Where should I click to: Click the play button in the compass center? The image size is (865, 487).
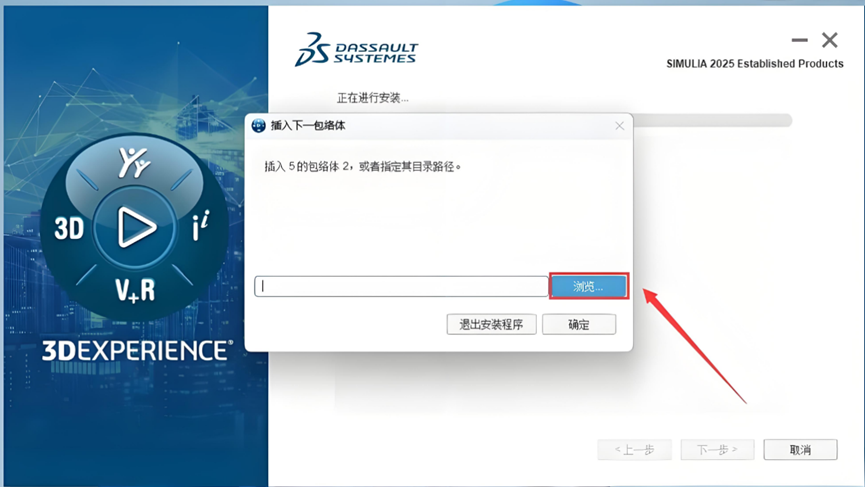[135, 227]
